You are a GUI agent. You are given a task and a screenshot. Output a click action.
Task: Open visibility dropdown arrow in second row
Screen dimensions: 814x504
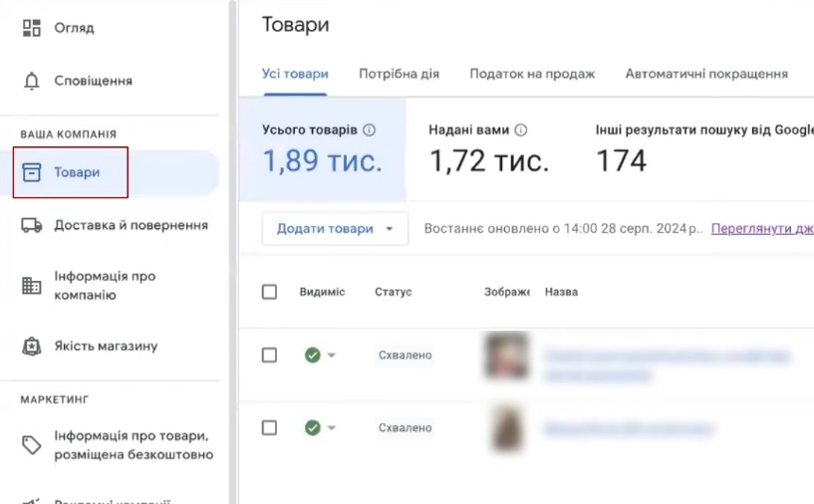pos(332,428)
